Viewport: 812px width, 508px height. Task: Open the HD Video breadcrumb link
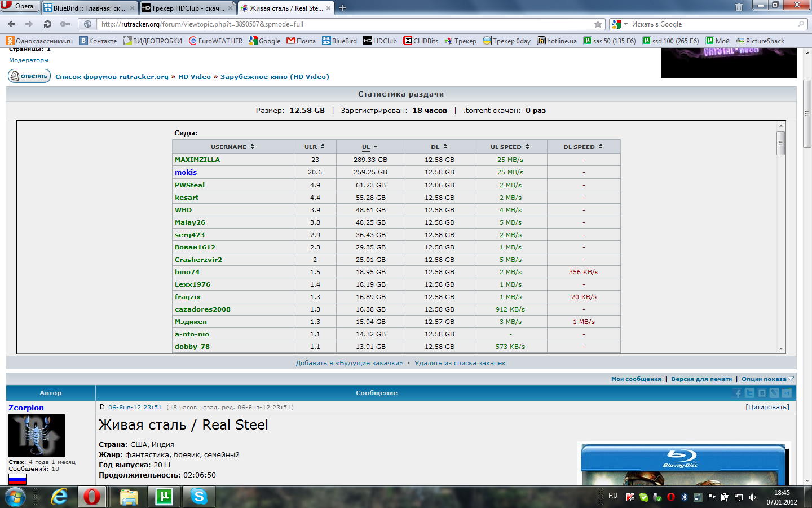(x=195, y=77)
